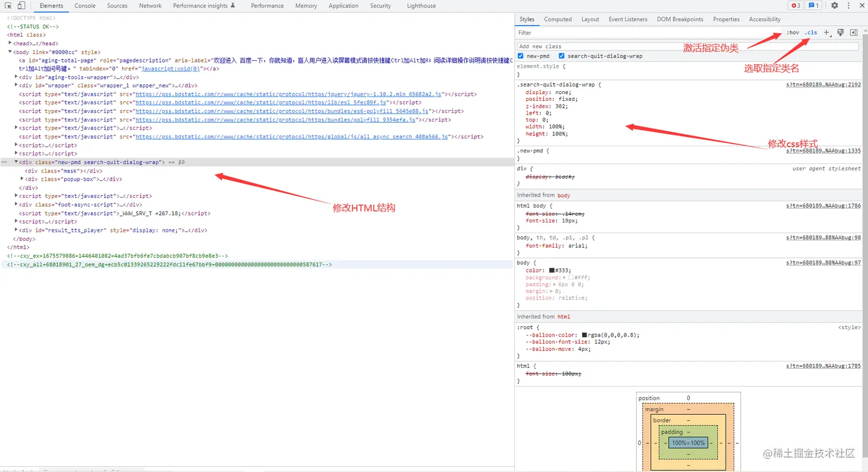This screenshot has height=472, width=868.
Task: Collapse the body element node
Action: coord(10,52)
